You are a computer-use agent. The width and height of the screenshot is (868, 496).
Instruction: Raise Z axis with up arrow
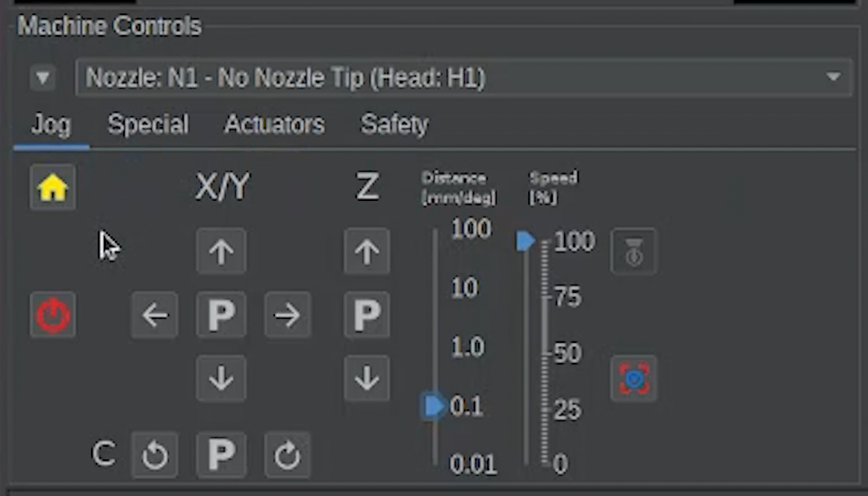(x=367, y=252)
